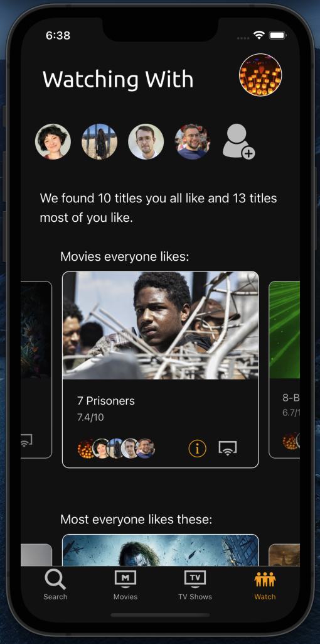Tap the green movie card on the right
320x644 pixels.
(x=284, y=369)
